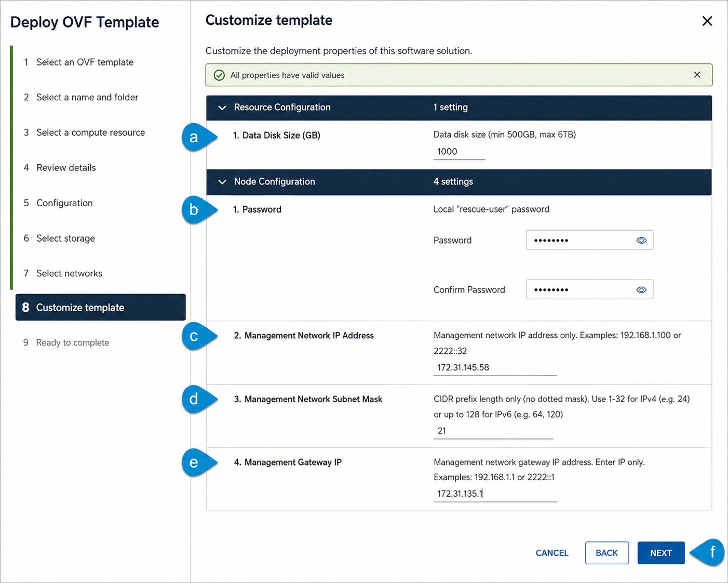Viewport: 728px width, 583px height.
Task: Click the "1. Data Disk Size (GB)" label
Action: click(276, 135)
